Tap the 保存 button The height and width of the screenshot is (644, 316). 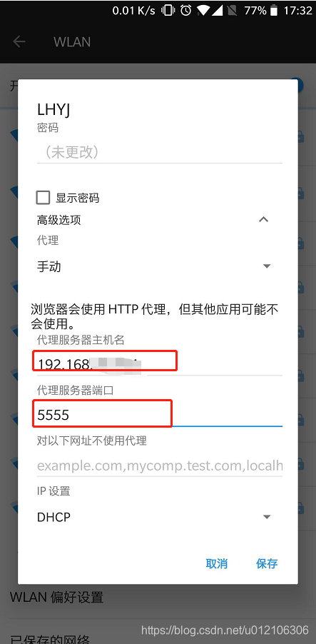coord(267,563)
